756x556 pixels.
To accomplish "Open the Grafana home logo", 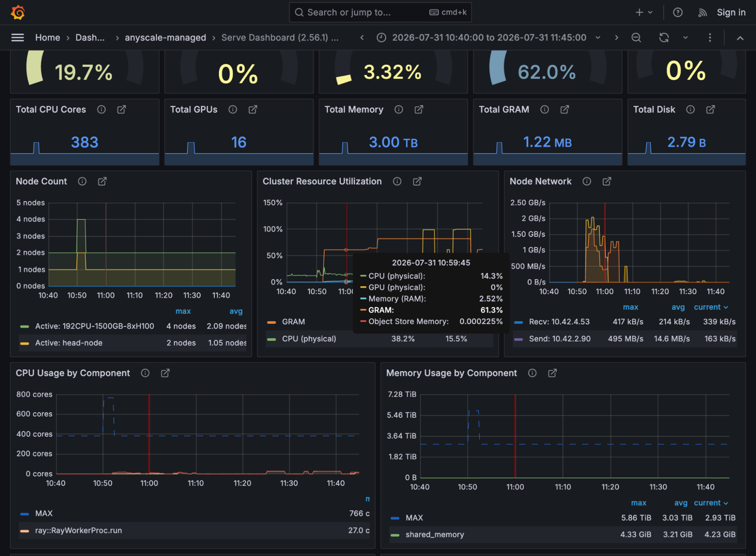I will coord(18,12).
